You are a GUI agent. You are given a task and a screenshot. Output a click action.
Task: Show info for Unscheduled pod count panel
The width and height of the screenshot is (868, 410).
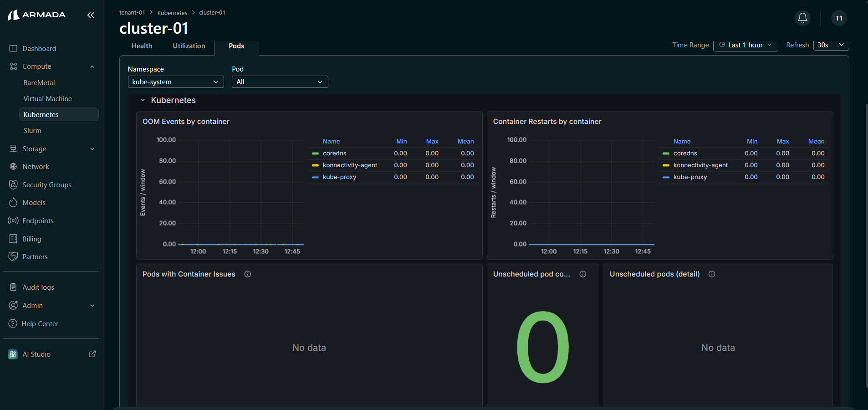coord(583,274)
